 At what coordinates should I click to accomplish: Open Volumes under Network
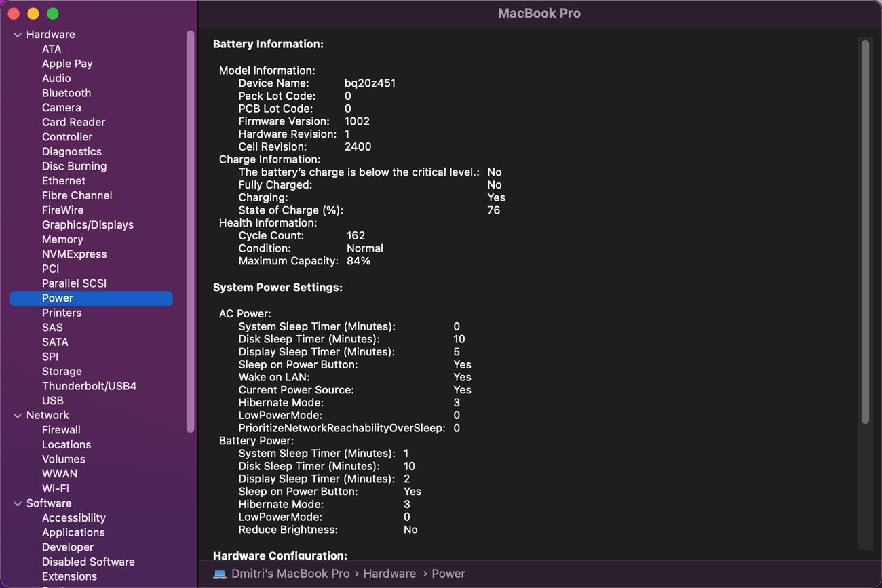pos(64,459)
